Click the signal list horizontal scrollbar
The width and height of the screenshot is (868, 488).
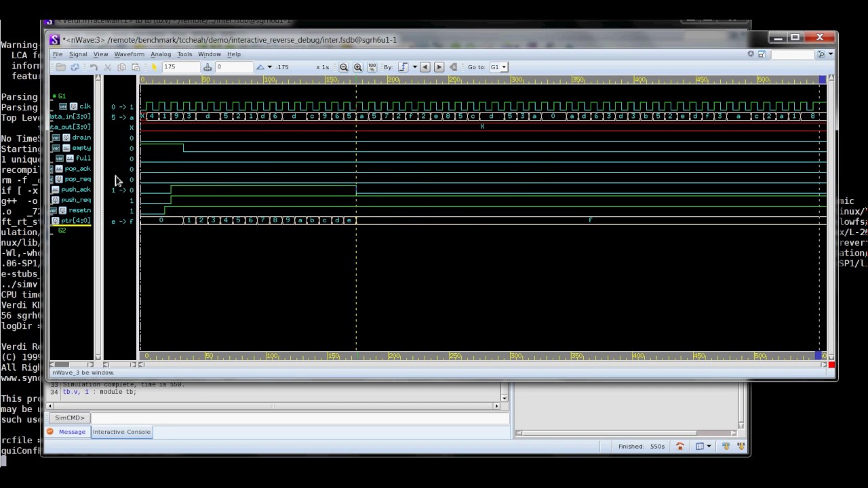pyautogui.click(x=71, y=365)
